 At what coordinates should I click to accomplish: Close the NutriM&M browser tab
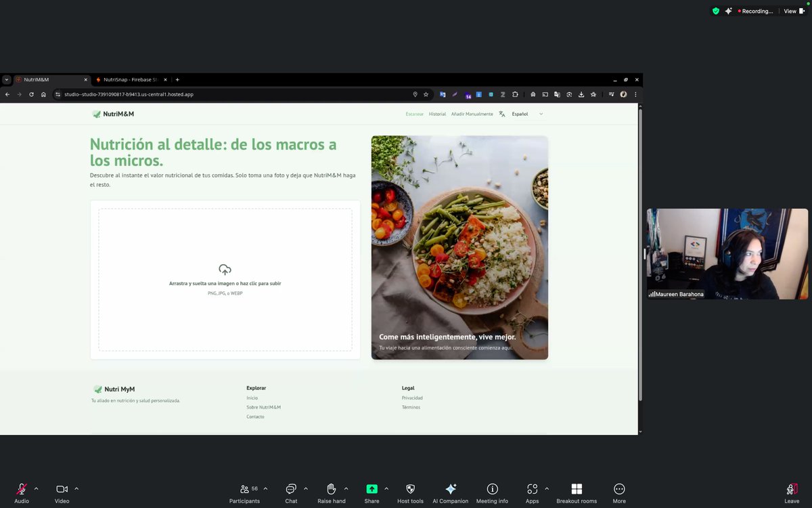tap(86, 79)
